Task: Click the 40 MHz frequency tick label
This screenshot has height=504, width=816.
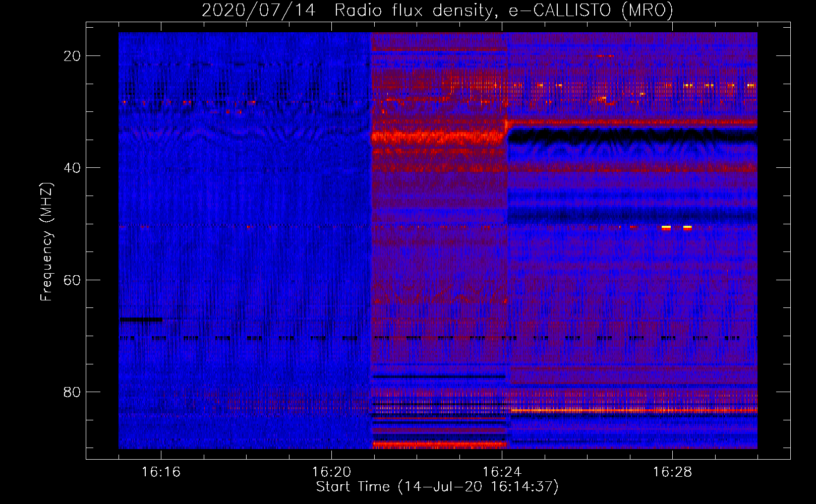Action: coord(72,168)
